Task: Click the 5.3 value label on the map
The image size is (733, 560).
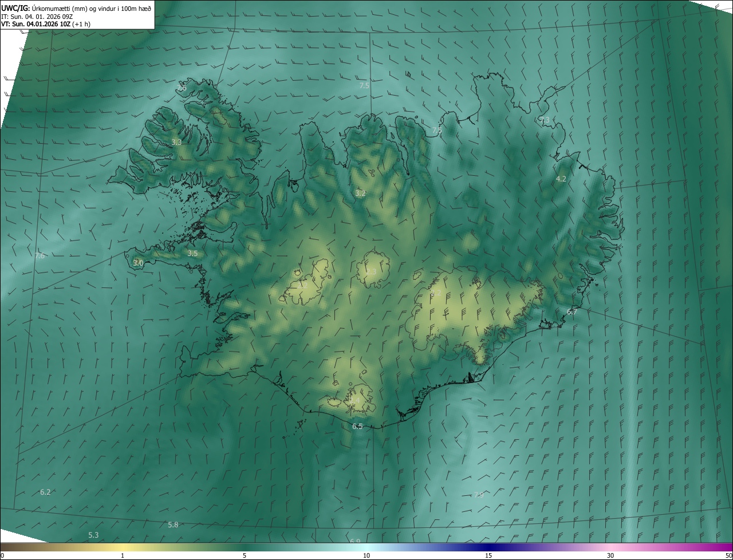Action: coord(93,535)
